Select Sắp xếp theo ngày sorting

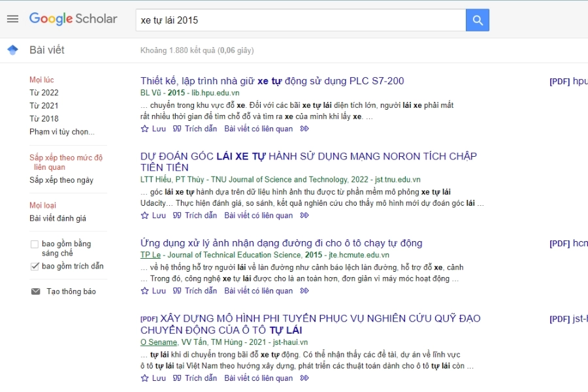[x=61, y=180]
